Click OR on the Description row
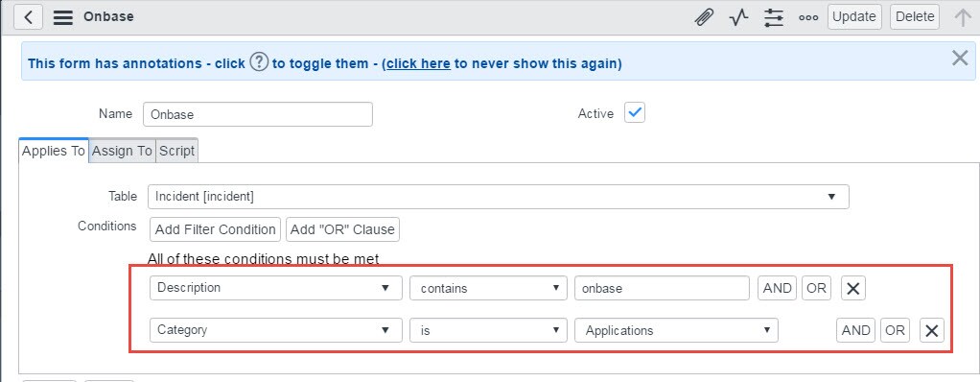980x382 pixels. pos(816,288)
